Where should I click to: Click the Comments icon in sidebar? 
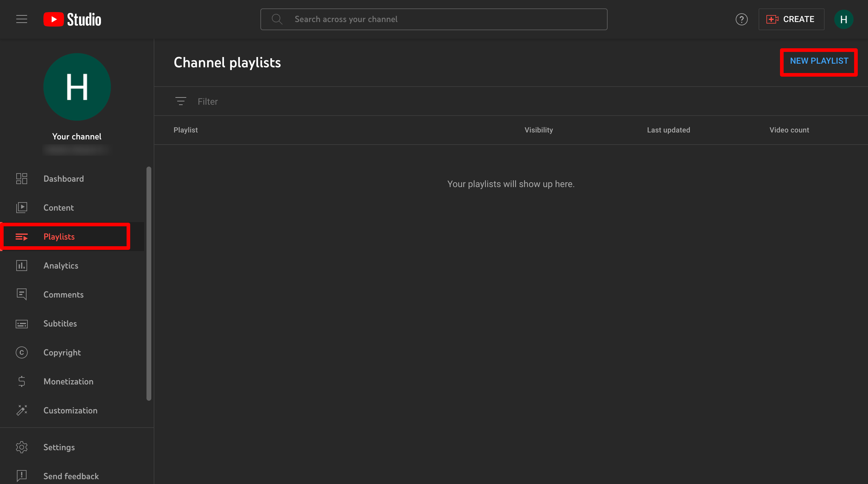[x=21, y=294]
